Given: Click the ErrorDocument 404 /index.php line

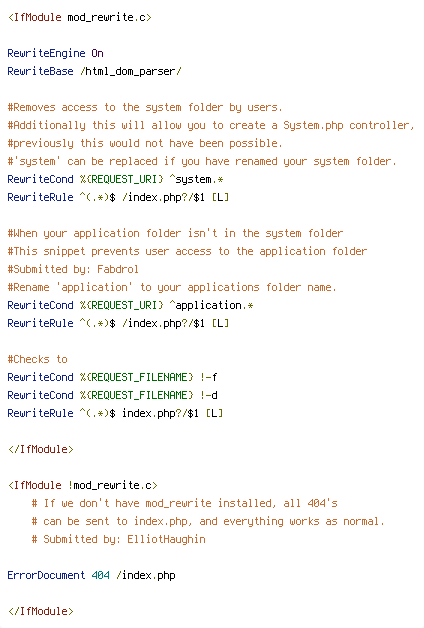Looking at the screenshot, I should point(92,576).
